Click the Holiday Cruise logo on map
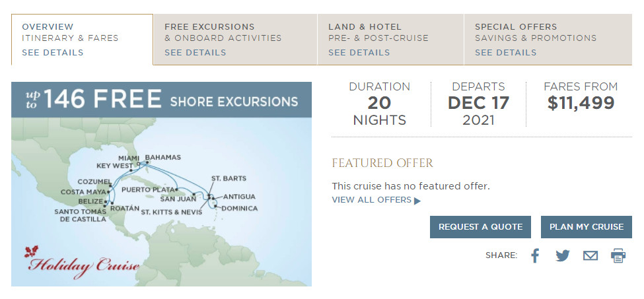644x299 pixels. (83, 264)
